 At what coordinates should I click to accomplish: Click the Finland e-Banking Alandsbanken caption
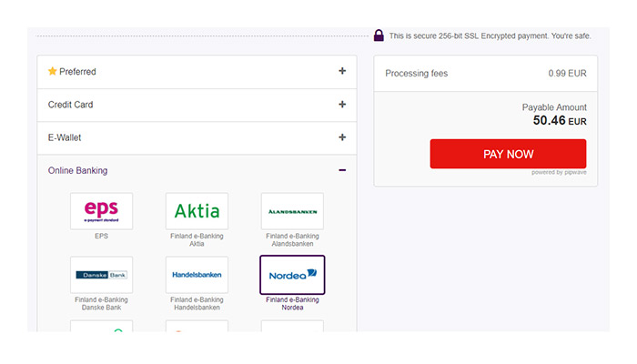point(292,239)
